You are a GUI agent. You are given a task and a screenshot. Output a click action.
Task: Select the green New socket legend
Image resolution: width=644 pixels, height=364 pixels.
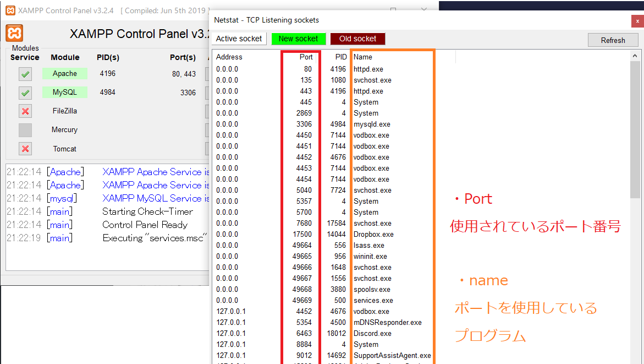(298, 39)
